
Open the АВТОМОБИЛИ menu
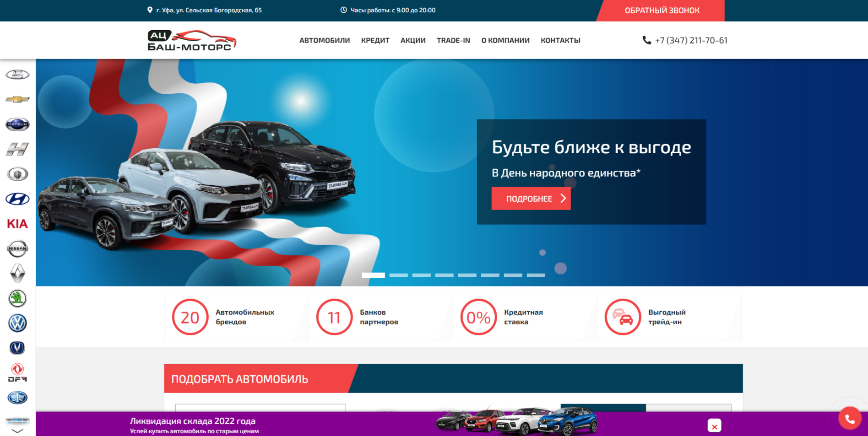point(325,40)
